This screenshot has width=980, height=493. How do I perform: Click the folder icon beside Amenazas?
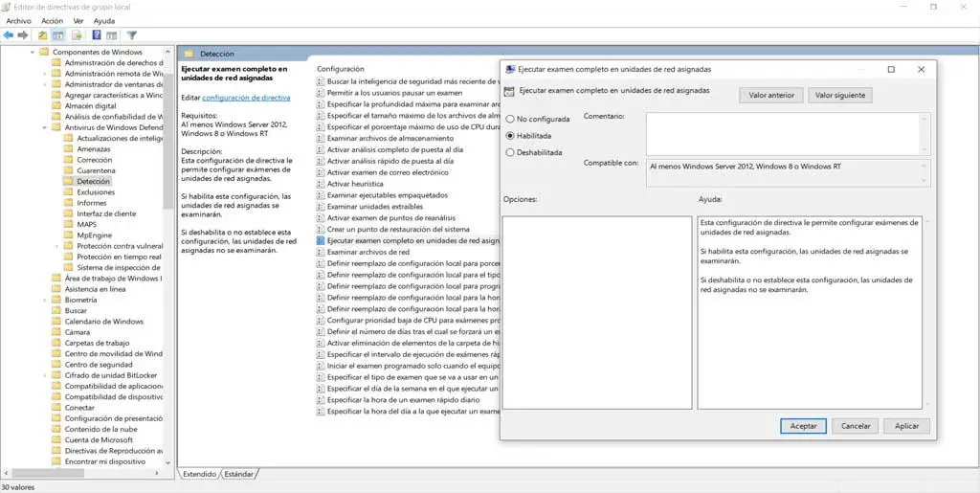click(x=68, y=148)
